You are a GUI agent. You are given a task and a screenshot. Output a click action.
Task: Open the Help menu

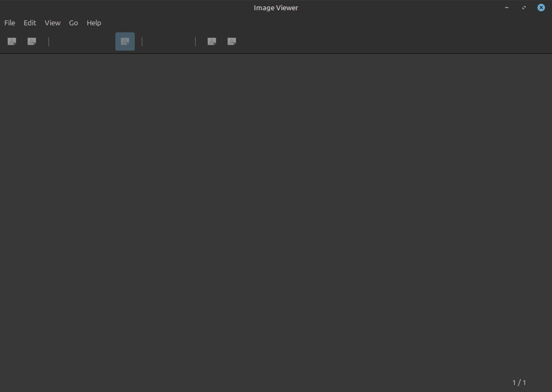tap(94, 23)
